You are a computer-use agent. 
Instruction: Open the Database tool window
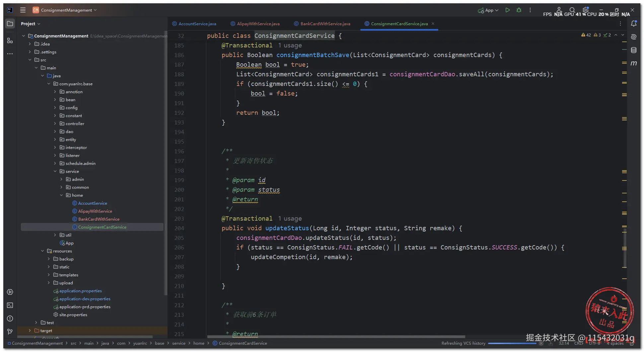634,50
